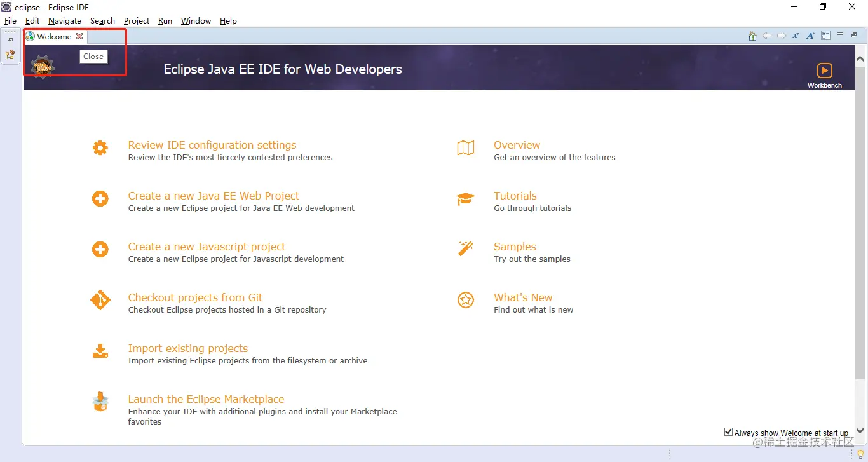
Task: Click the Eclipse Marketplace box icon
Action: [x=100, y=402]
